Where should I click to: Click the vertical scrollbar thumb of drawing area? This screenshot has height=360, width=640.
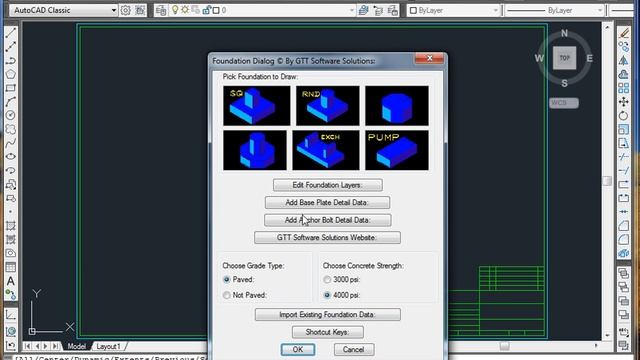pyautogui.click(x=607, y=180)
